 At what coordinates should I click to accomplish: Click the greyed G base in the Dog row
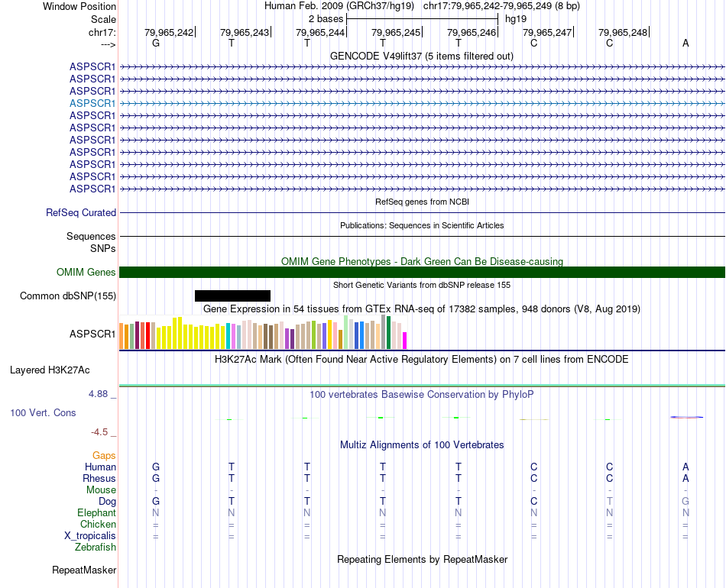click(685, 501)
